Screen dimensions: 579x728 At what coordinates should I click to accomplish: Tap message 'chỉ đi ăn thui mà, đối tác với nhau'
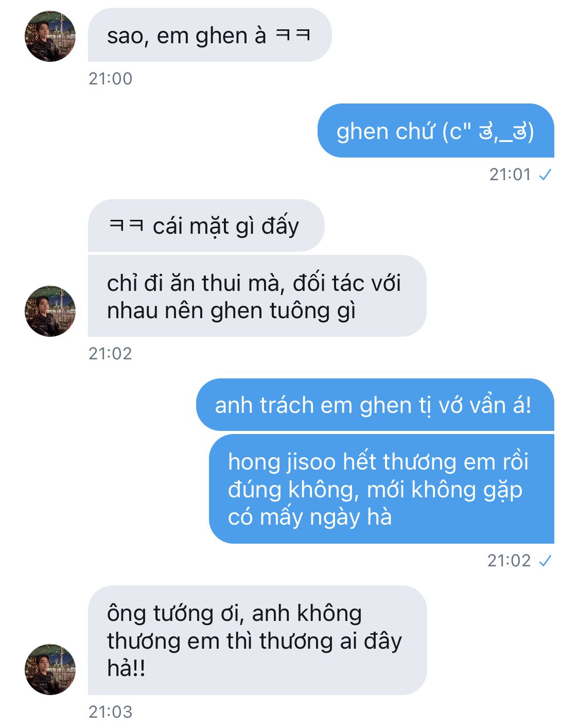257,296
